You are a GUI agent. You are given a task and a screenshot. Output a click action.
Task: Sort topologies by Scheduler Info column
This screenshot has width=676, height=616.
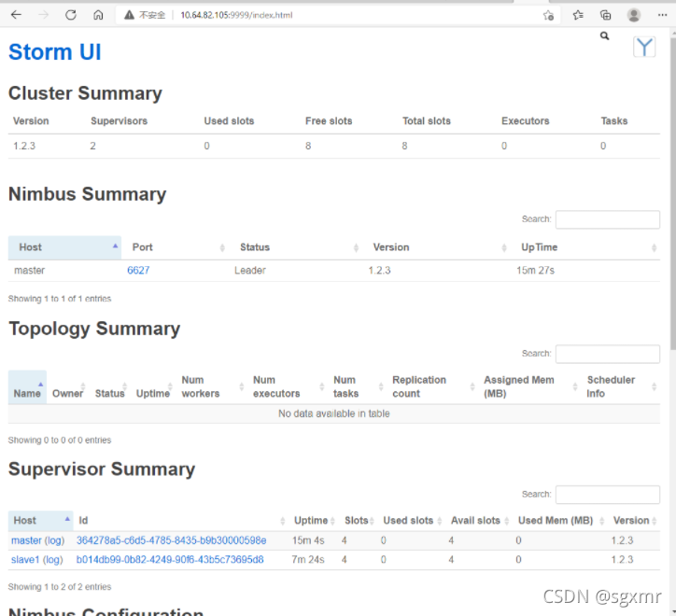click(x=621, y=386)
